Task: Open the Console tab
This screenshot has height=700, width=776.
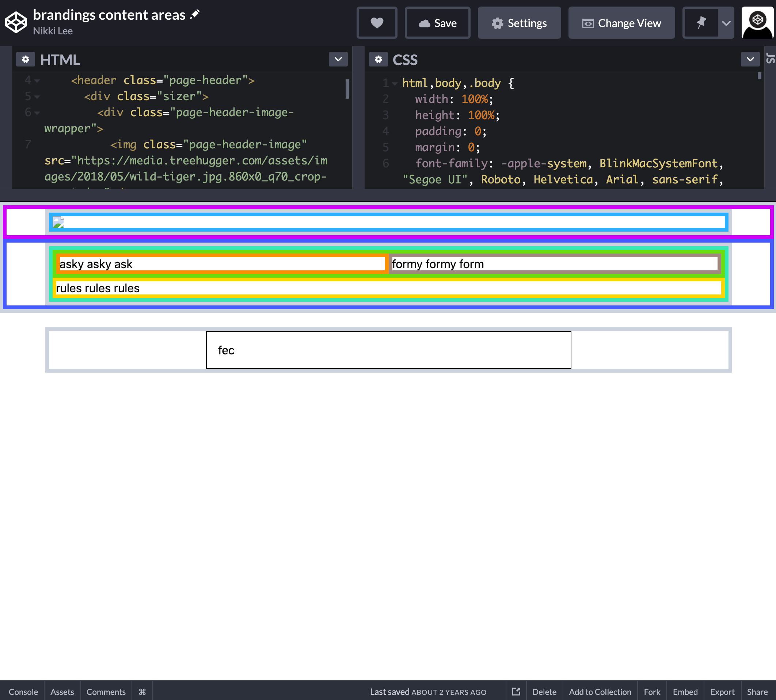Action: [23, 692]
